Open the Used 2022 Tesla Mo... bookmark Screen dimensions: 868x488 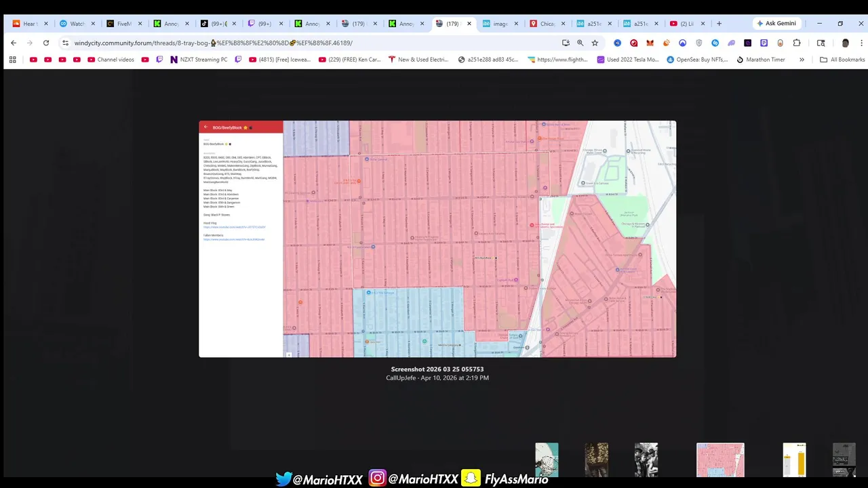(x=628, y=60)
